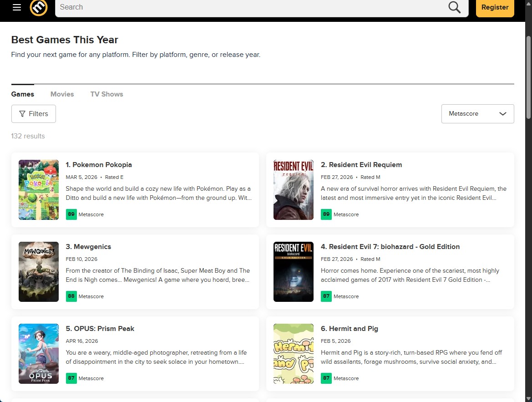Image resolution: width=532 pixels, height=402 pixels.
Task: Click the Metacritic logo icon
Action: [39, 7]
